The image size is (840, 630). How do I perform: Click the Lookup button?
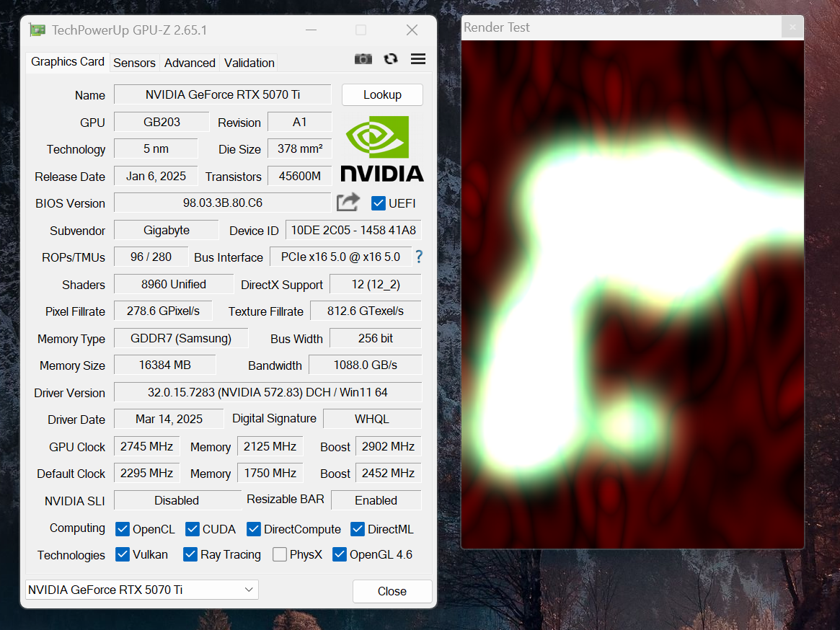[x=382, y=95]
